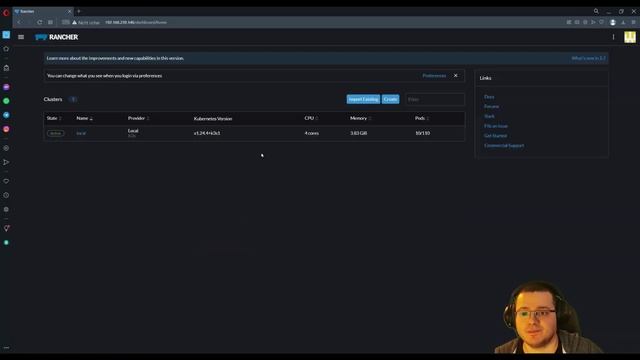Open the Opera menu logo
The image size is (640, 360).
[x=6, y=13]
